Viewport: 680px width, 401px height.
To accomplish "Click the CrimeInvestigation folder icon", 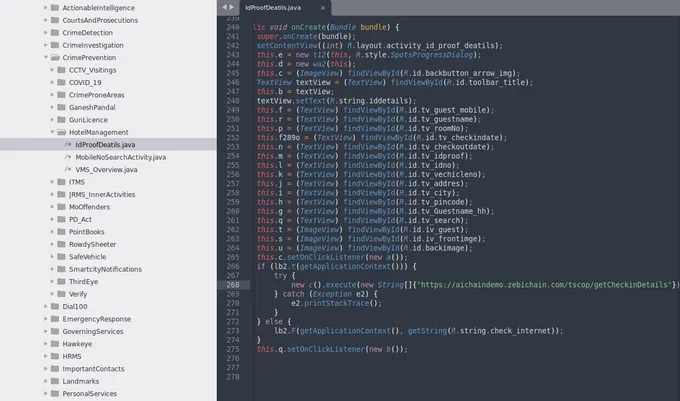I will (55, 45).
